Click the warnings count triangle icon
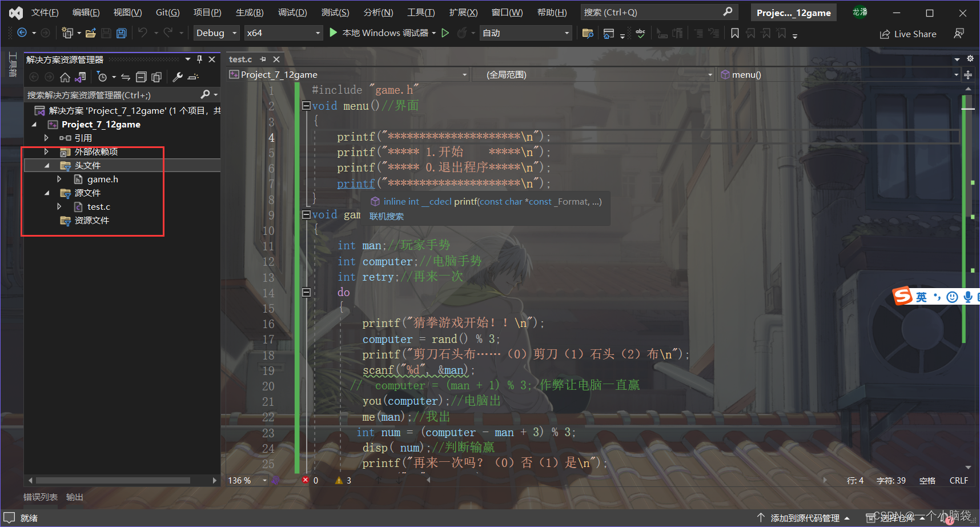The image size is (980, 527). (x=339, y=480)
